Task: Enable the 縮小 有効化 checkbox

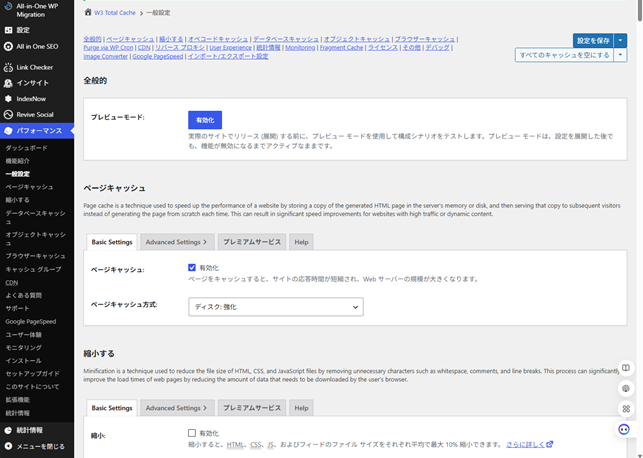Action: [192, 433]
